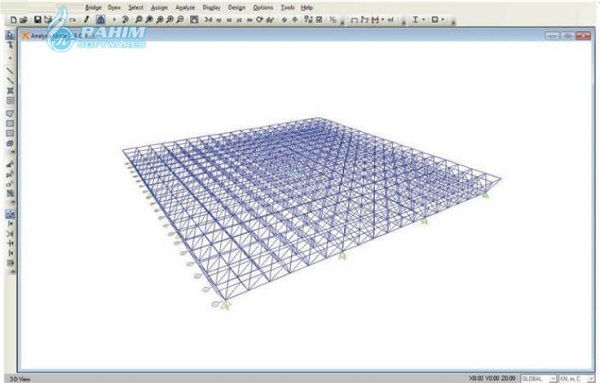This screenshot has height=383, width=600.
Task: Select the Draw Special Joint dot tool
Action: click(x=10, y=59)
